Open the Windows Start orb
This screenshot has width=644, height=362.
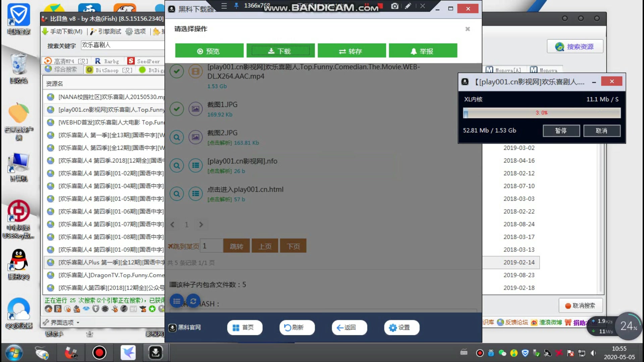[x=14, y=353]
